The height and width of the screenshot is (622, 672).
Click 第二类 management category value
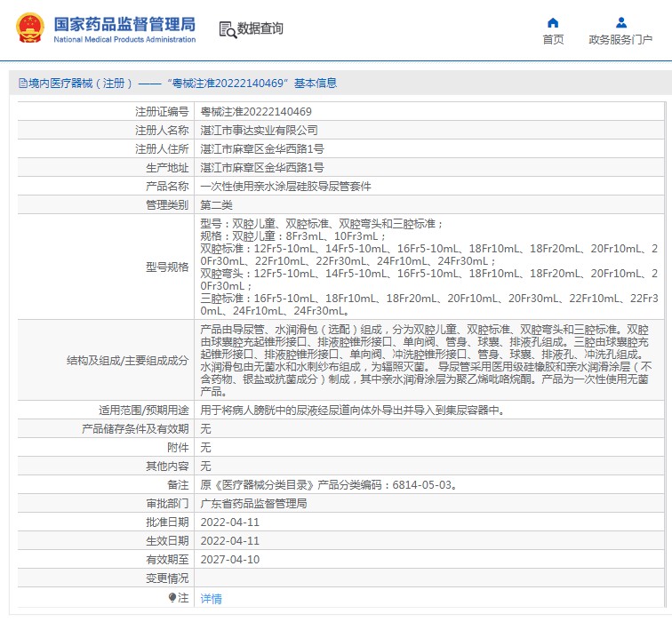[216, 204]
